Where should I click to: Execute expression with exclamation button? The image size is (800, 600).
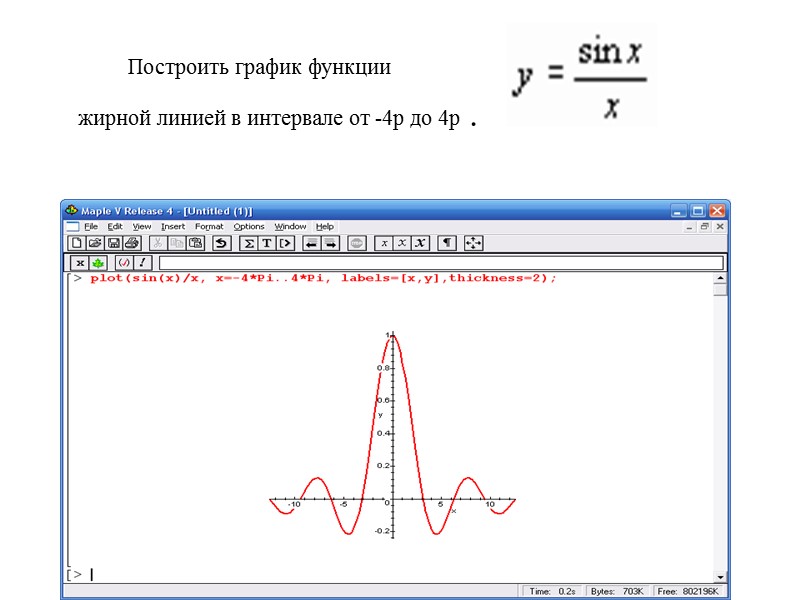coord(142,263)
